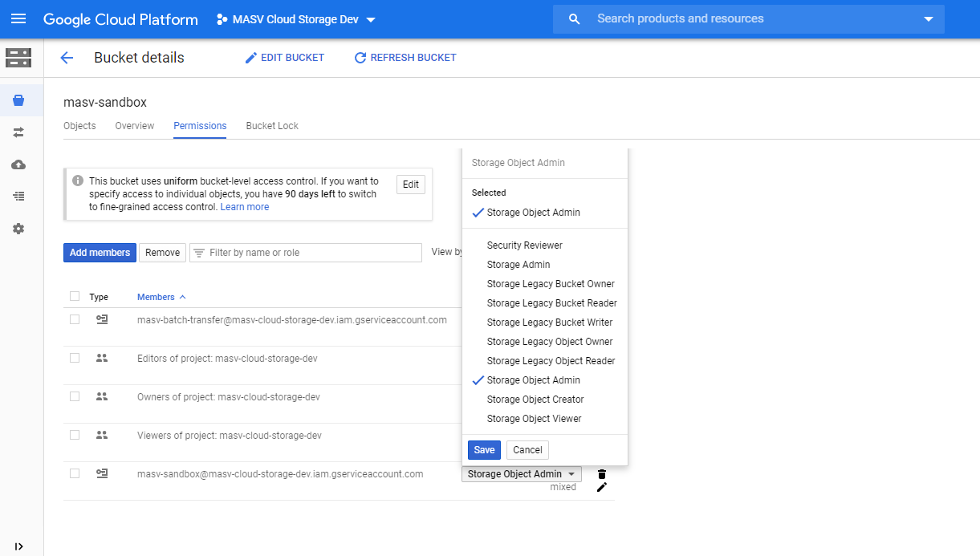Click the Add members button
The image size is (980, 556).
tap(100, 253)
